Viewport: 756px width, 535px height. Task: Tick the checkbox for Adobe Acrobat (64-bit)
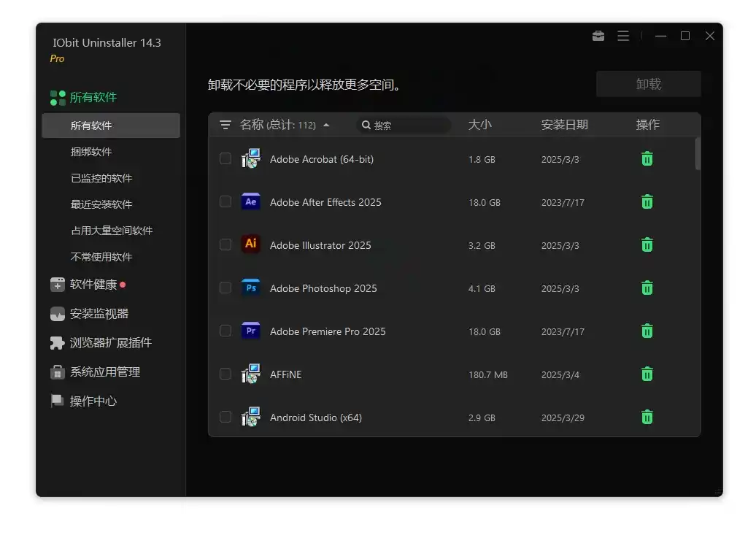pyautogui.click(x=225, y=158)
